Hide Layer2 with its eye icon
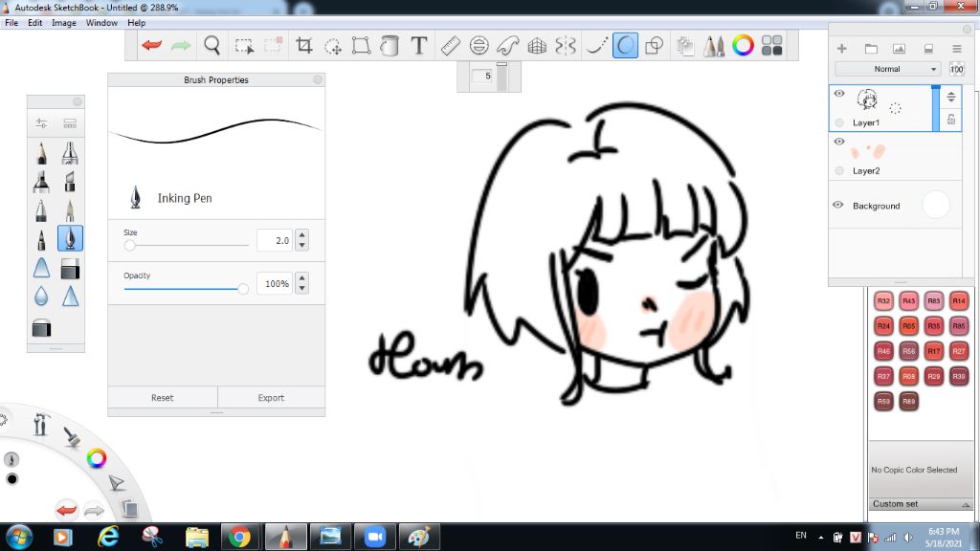980x551 pixels. click(839, 142)
